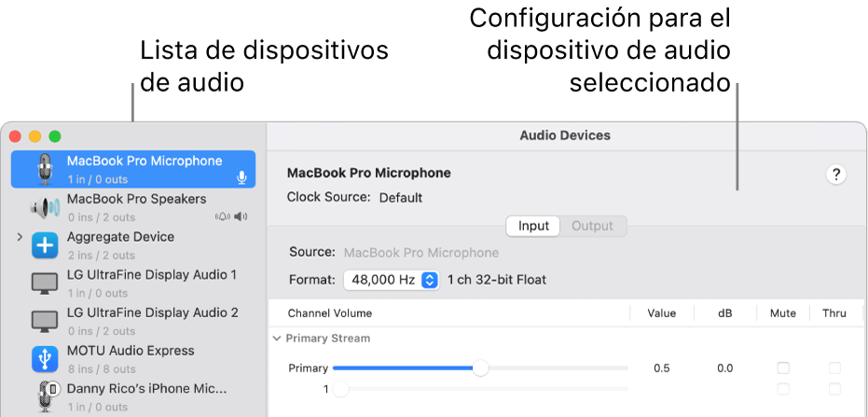Viewport: 868px width, 417px height.
Task: Click the LG UltraFine Display Audio 2 icon
Action: click(x=44, y=321)
